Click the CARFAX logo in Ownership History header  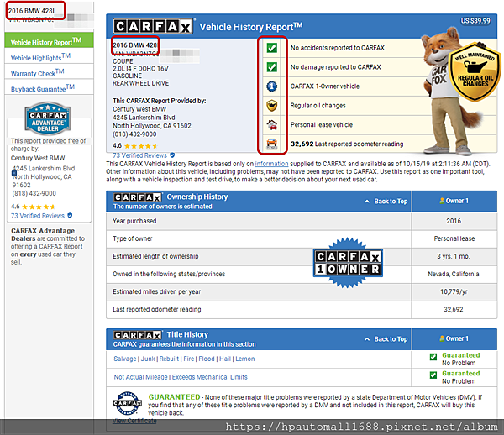tap(137, 197)
